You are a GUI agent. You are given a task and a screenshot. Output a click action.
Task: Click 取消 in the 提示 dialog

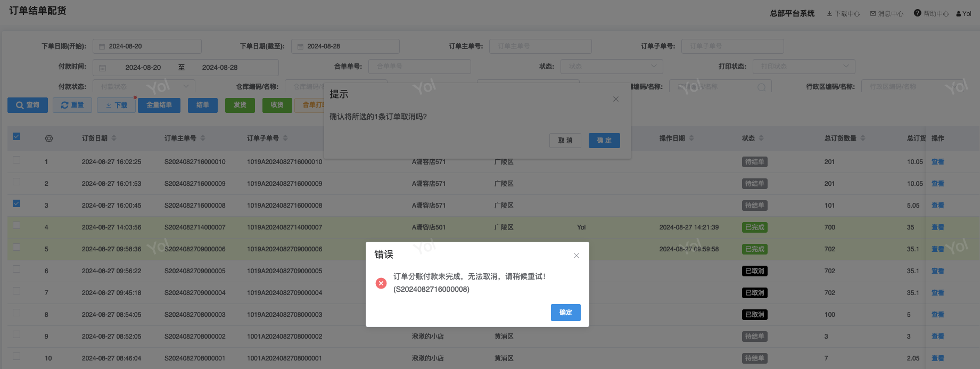[x=565, y=141]
